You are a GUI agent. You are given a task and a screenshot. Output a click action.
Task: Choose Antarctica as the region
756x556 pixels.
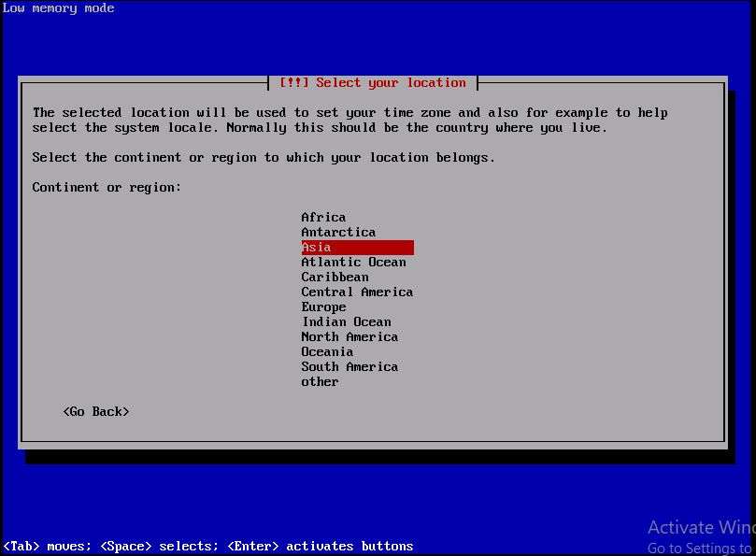tap(338, 233)
